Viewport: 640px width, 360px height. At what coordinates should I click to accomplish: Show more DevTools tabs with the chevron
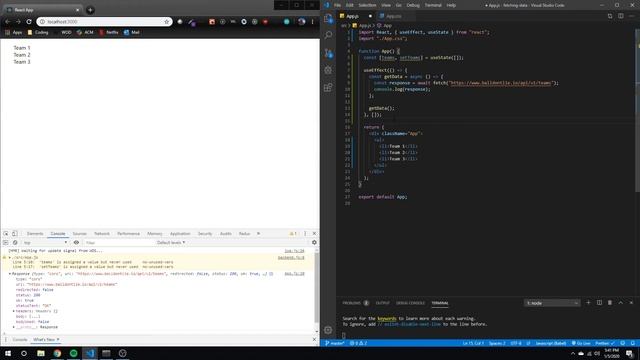coord(258,233)
